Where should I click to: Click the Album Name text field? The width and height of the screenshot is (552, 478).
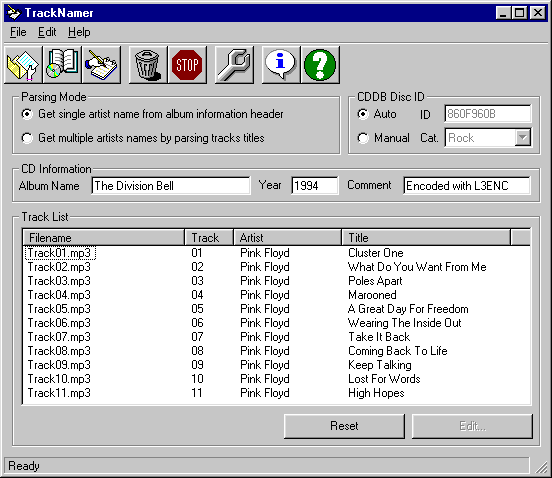171,185
